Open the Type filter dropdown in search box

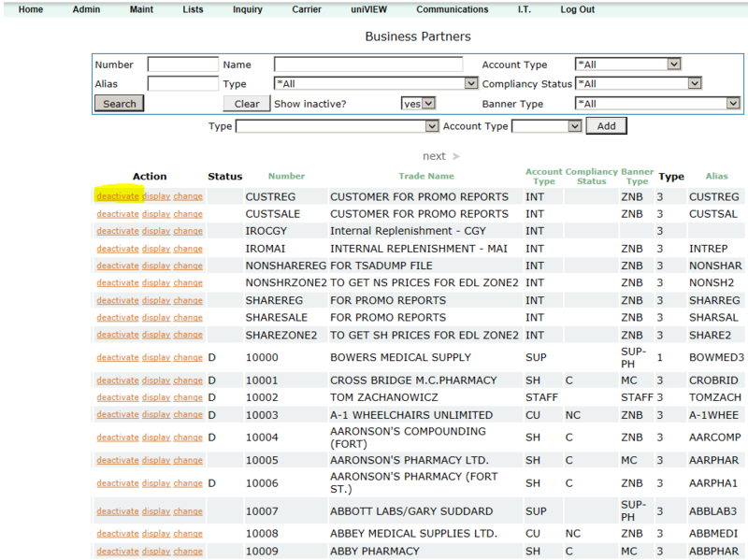coord(376,83)
